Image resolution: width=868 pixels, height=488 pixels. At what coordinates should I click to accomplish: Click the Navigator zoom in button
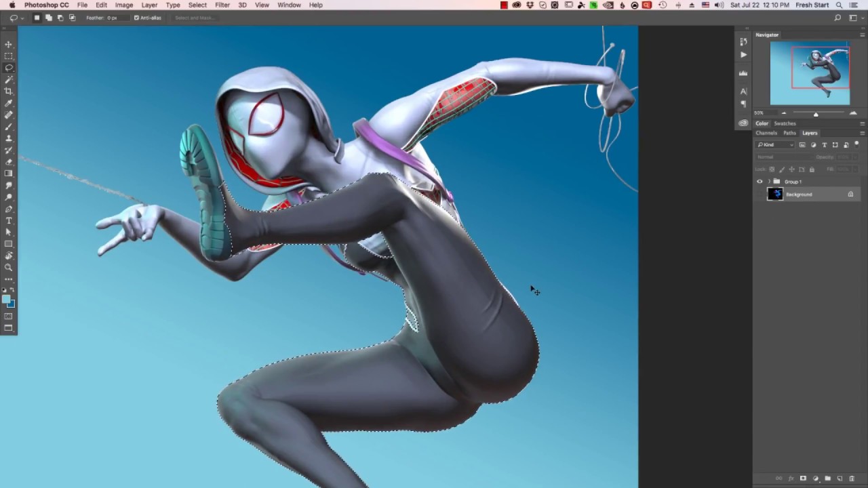click(x=853, y=113)
